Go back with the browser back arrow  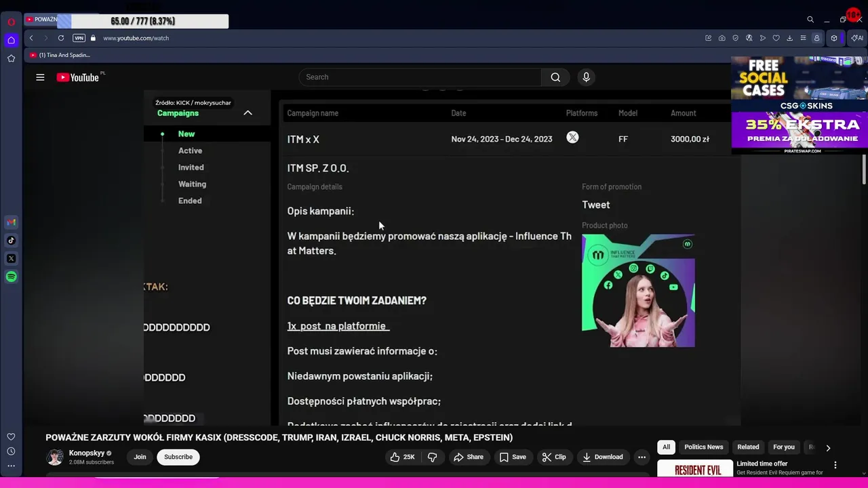[31, 38]
